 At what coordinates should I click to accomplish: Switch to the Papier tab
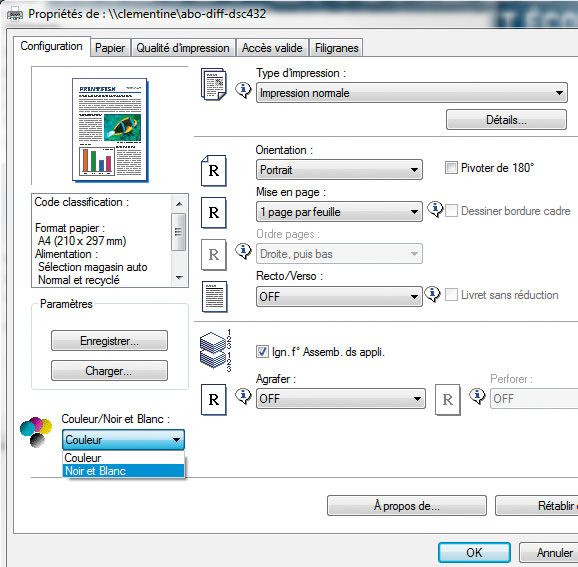(x=110, y=48)
